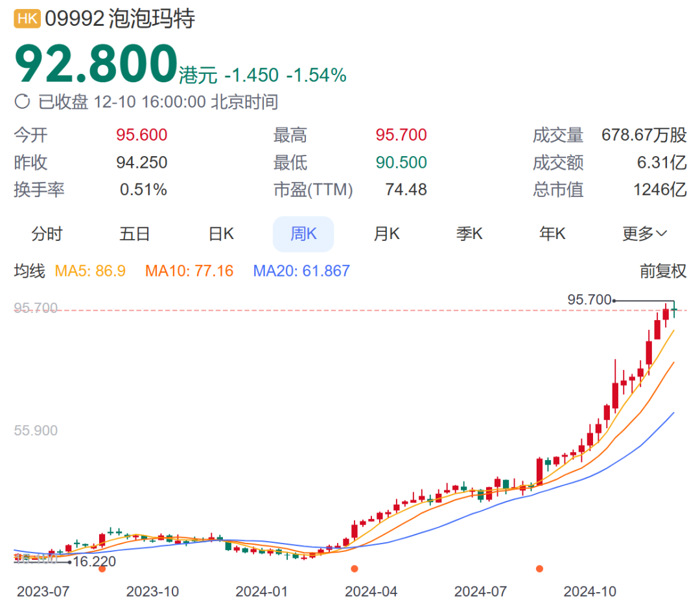Click the current price 92.800

tap(96, 63)
